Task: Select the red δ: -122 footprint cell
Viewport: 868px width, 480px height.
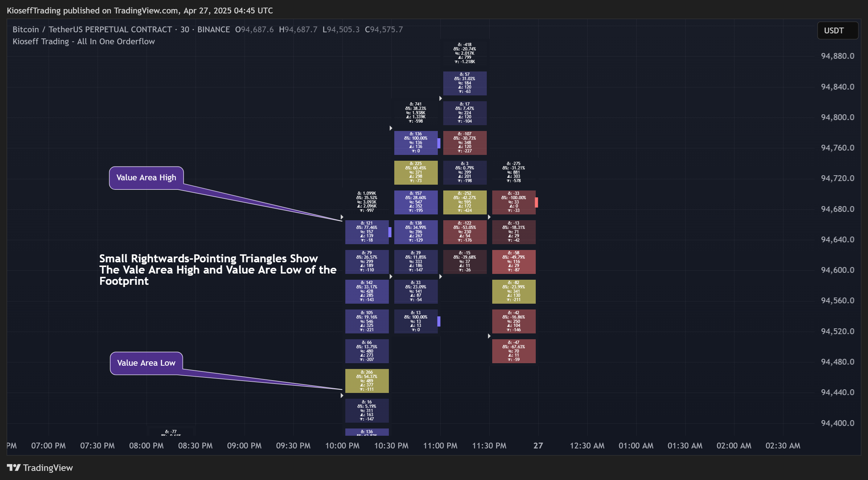Action: pos(465,232)
